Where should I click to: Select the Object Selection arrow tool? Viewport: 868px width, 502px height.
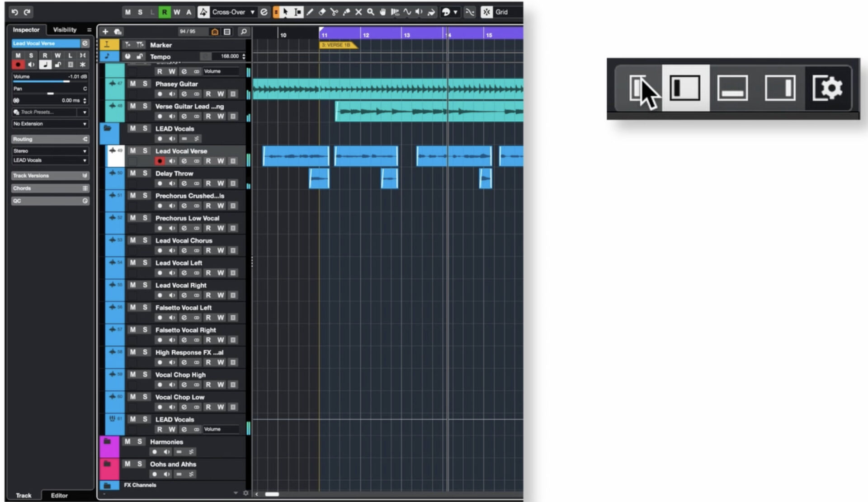(x=285, y=12)
